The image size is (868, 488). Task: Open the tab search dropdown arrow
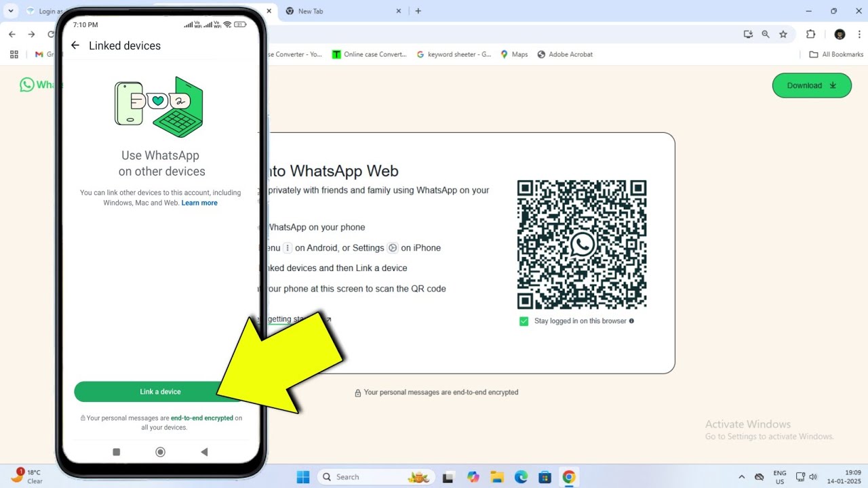coord(11,11)
